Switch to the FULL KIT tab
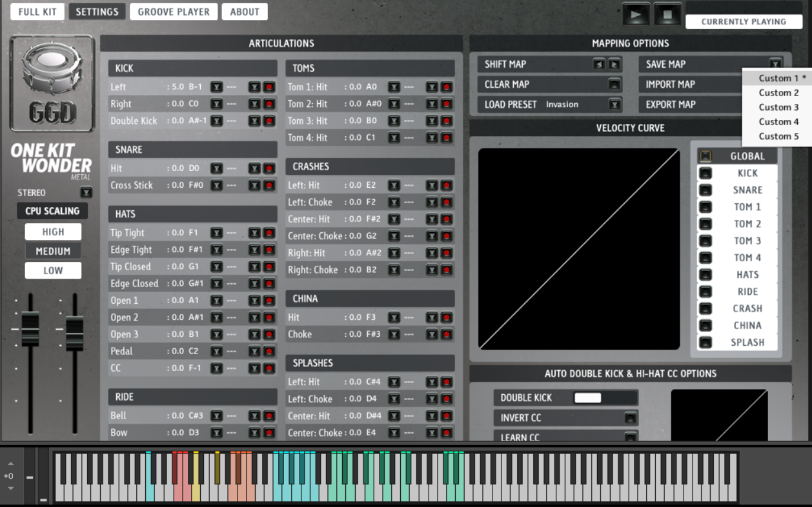812x507 pixels. 37,12
